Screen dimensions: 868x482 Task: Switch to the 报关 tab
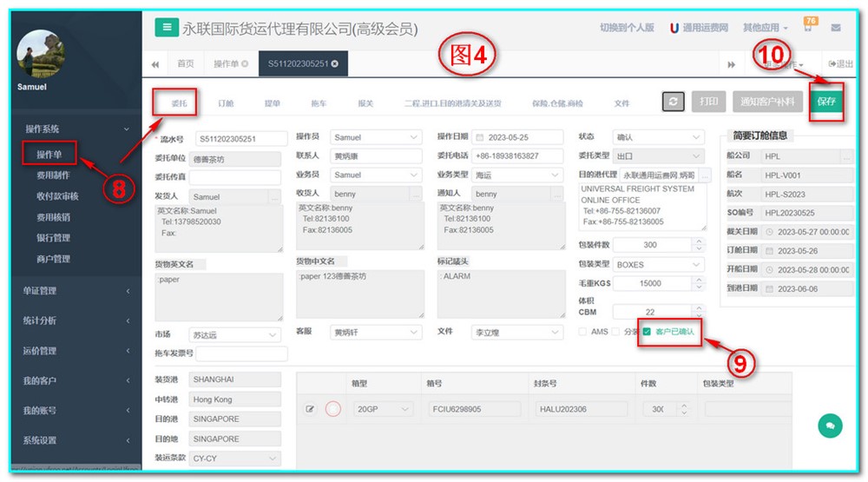click(365, 103)
